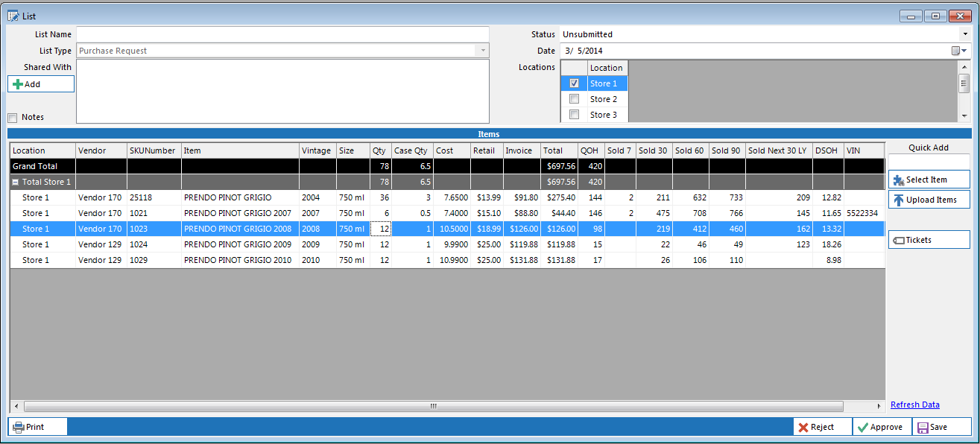Sort by the Sold Next 30 LY header
980x444 pixels.
point(779,150)
